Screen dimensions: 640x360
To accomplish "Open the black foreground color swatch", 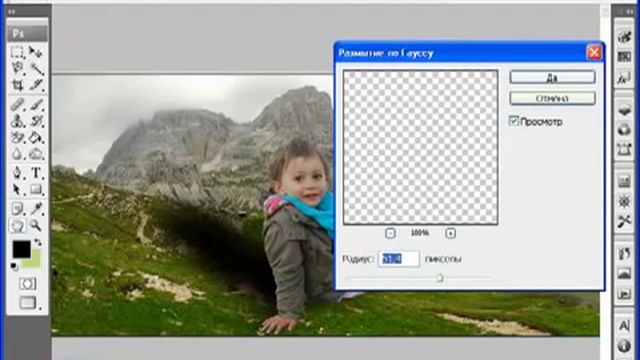I will click(x=21, y=249).
